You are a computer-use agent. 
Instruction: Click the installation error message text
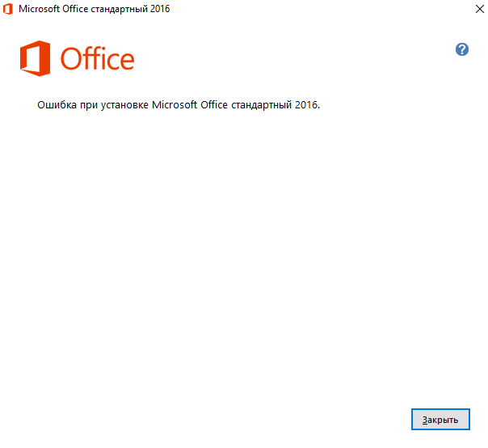coord(179,105)
